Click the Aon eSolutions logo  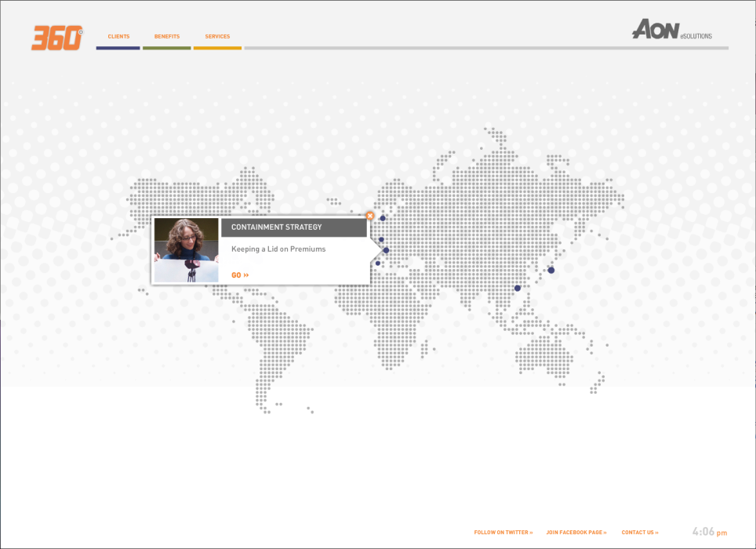point(671,31)
